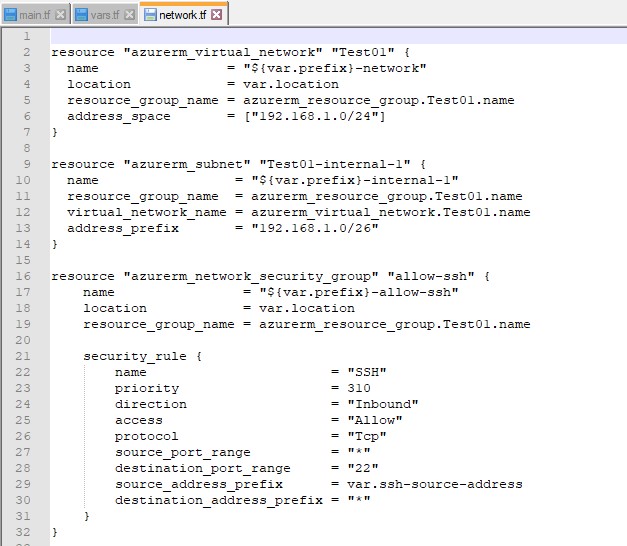Place cursor on the empty highlighted line 1
The image size is (627, 546).
(x=300, y=36)
